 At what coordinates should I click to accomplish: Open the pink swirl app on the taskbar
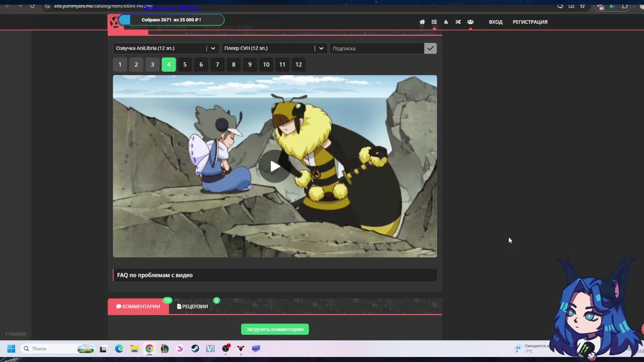pyautogui.click(x=180, y=348)
